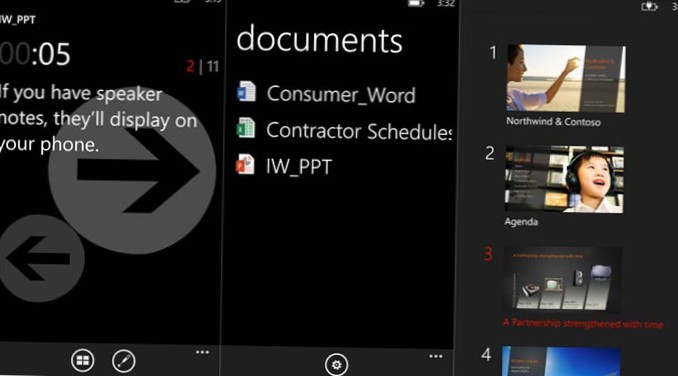Image resolution: width=678 pixels, height=376 pixels.
Task: Select slide 4 blue thumbnail
Action: click(x=561, y=361)
